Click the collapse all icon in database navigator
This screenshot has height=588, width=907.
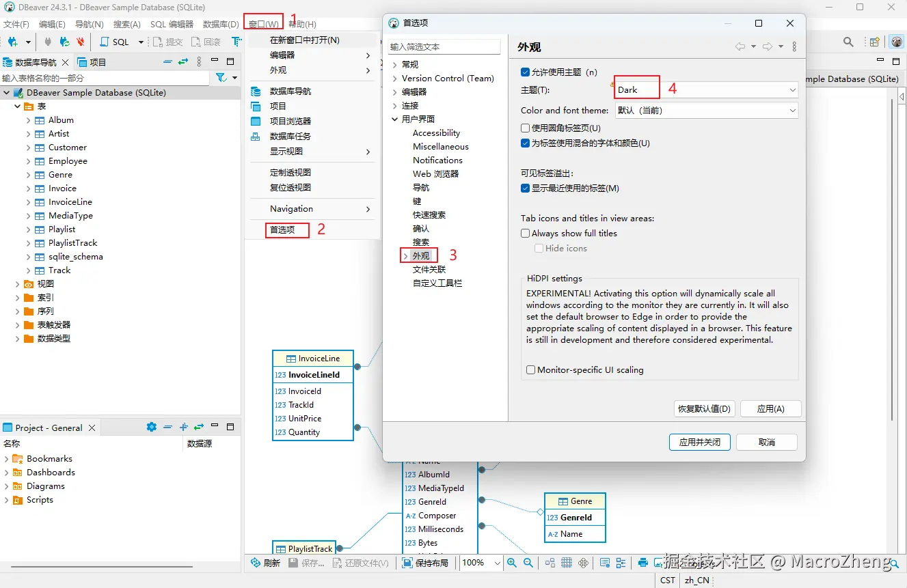pos(168,61)
